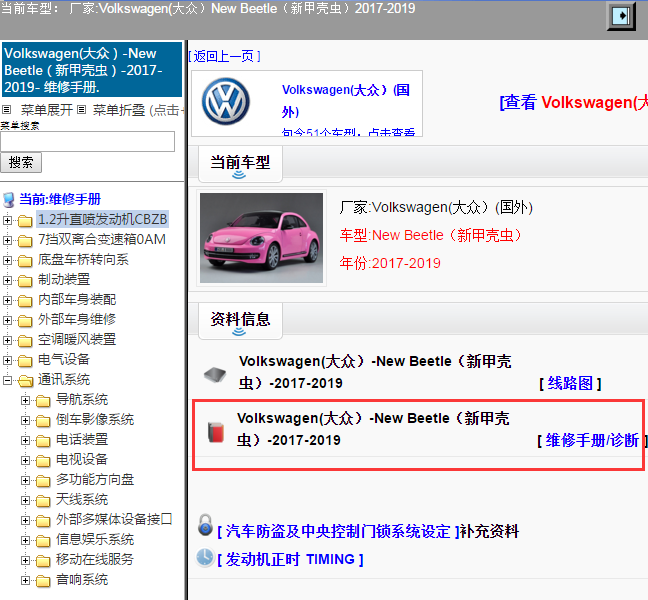Click the 返回上一页 link
The image size is (648, 600).
click(224, 56)
